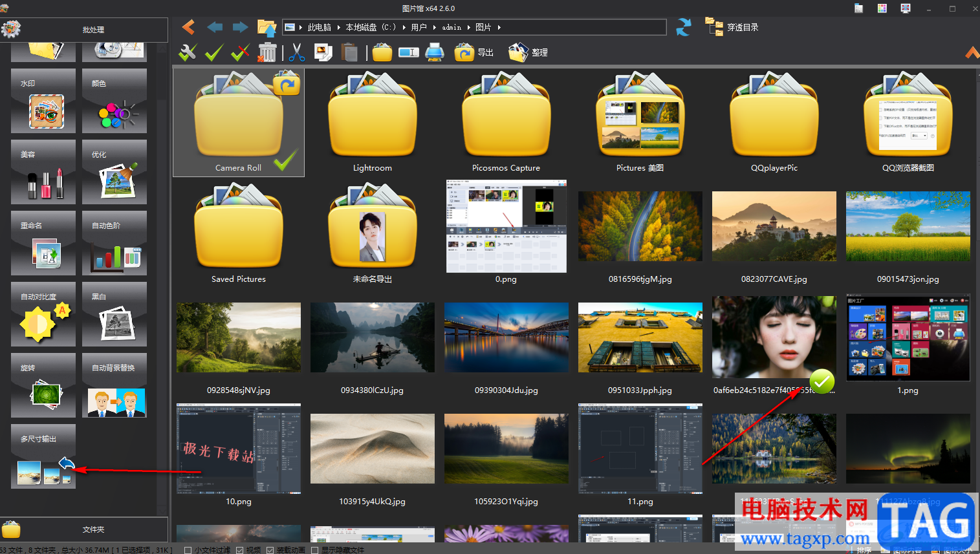Viewport: 980px width, 554px height.
Task: Go forward with the right blue arrow
Action: tap(240, 27)
